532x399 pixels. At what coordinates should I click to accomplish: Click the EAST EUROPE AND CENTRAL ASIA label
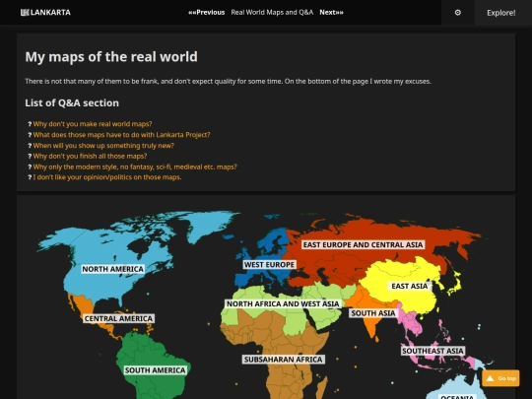coord(363,244)
